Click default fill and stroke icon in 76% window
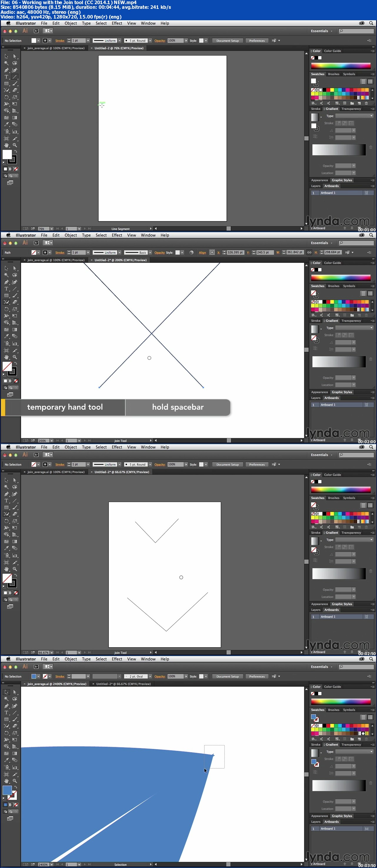377x868 pixels. 4,163
